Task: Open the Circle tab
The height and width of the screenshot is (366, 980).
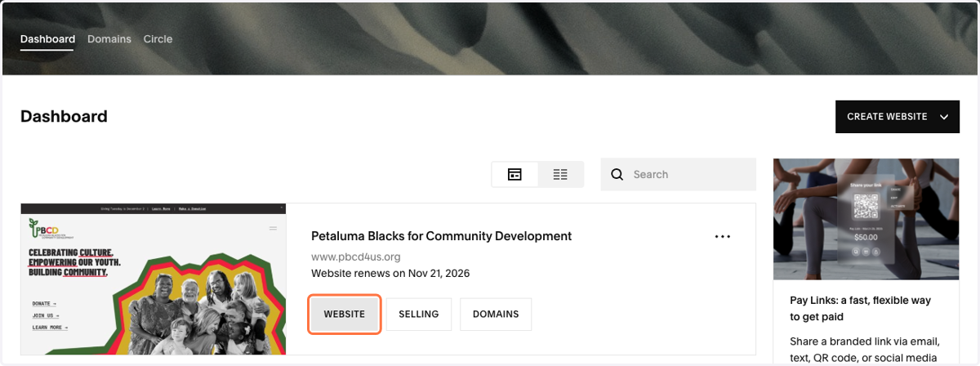Action: pos(158,39)
